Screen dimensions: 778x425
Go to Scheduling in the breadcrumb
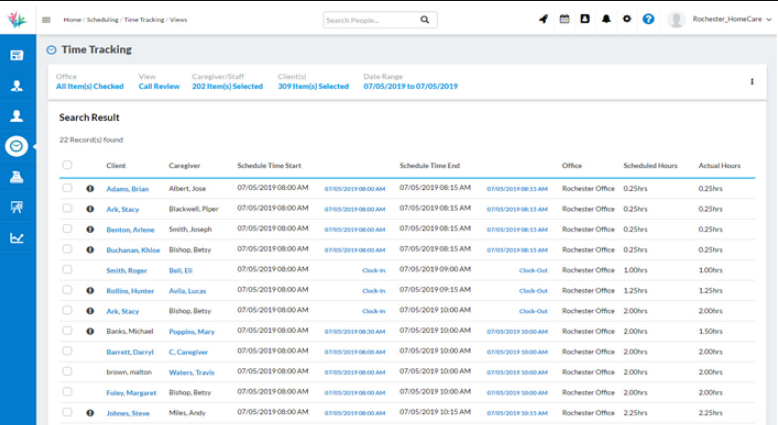pyautogui.click(x=102, y=19)
